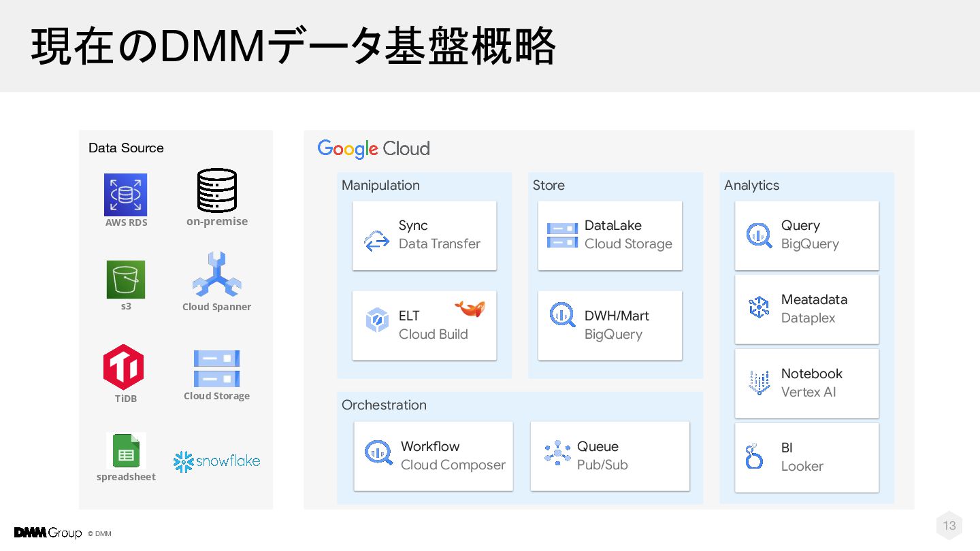
Task: Click the 'AWS RDS' label
Action: (126, 222)
